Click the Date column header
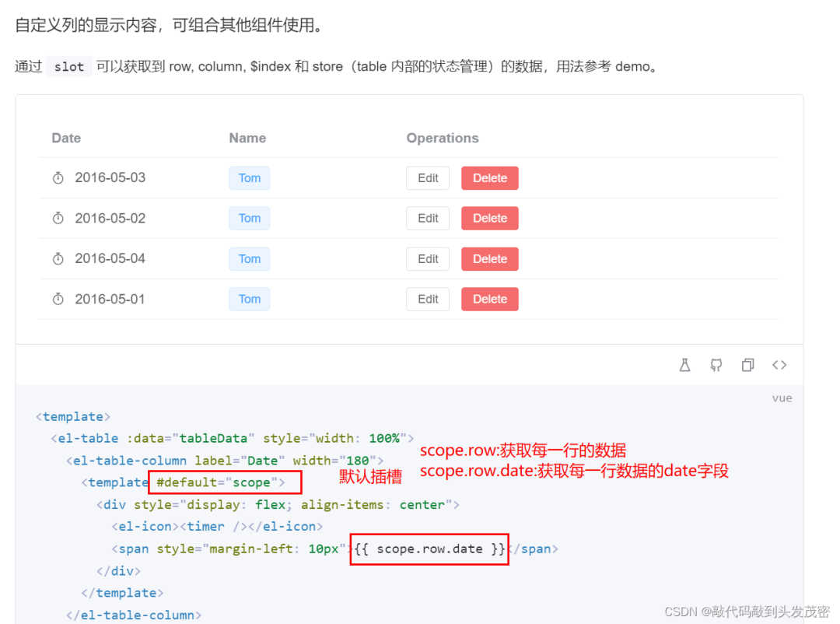The width and height of the screenshot is (840, 624). coord(66,138)
